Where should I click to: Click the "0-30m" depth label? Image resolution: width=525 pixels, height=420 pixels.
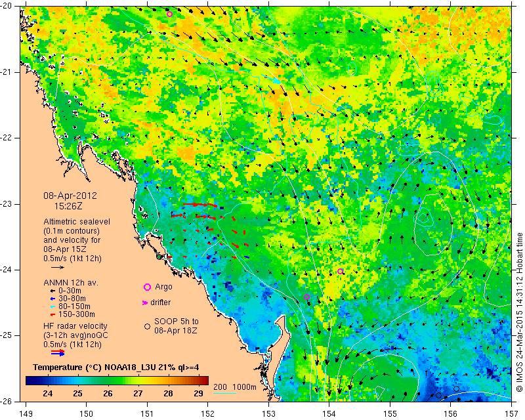pos(70,291)
